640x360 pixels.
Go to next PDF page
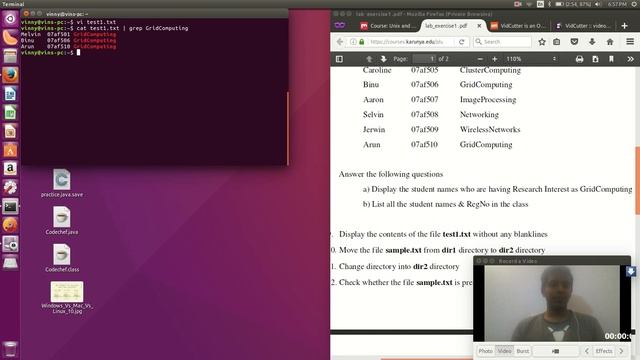384,59
